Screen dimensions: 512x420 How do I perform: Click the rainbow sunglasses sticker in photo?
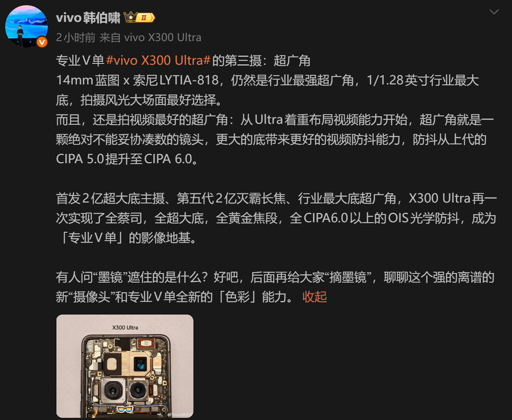pyautogui.click(x=125, y=410)
